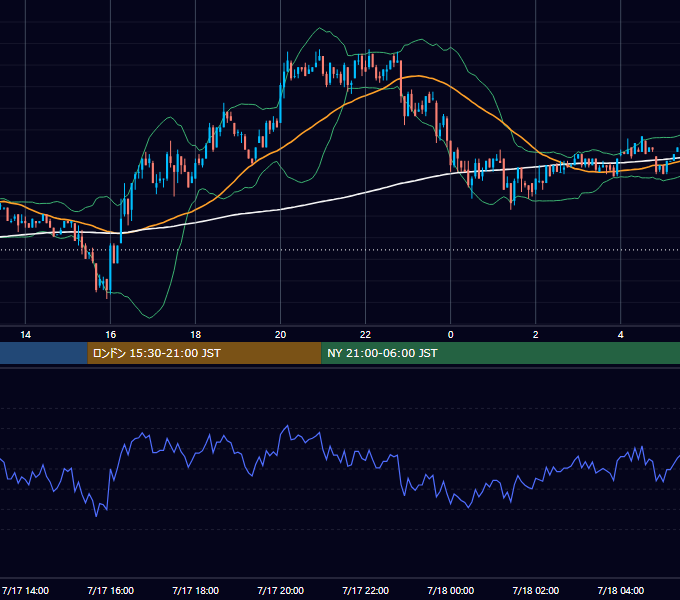Click the 7/17 18:00 date label
Screen dimensions: 680x600
pyautogui.click(x=196, y=590)
